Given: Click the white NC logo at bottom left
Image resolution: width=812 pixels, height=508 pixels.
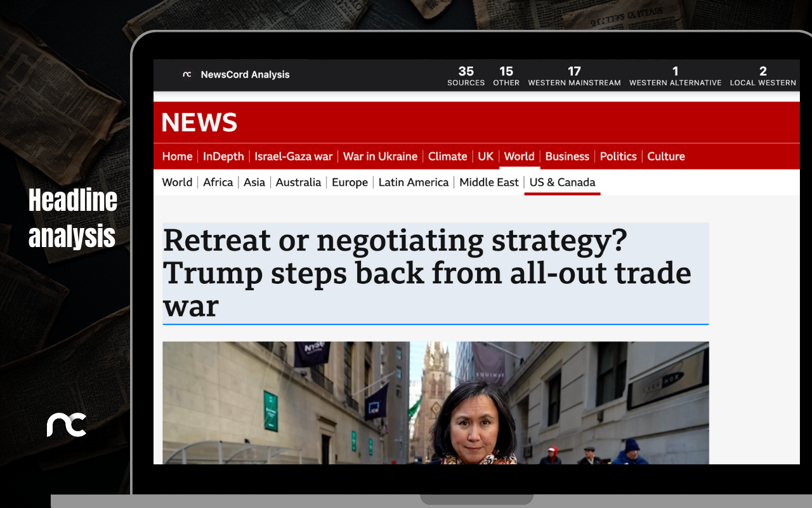Looking at the screenshot, I should coord(67,425).
